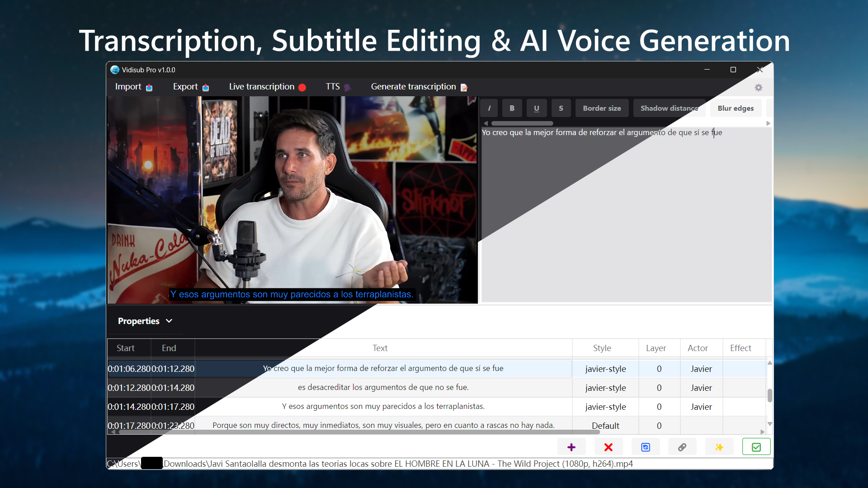Screen dimensions: 868x488
Task: Adjust the Blur edges control
Action: click(x=735, y=108)
